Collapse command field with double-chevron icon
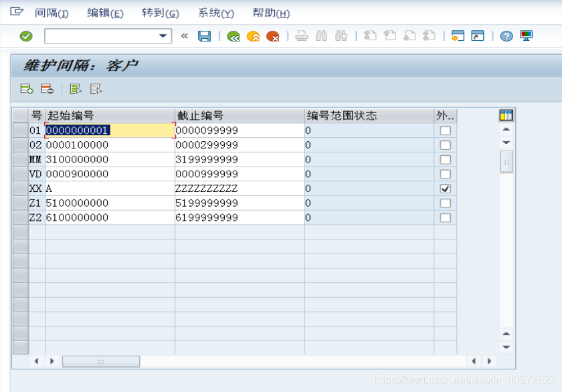This screenshot has width=562, height=392. [184, 36]
